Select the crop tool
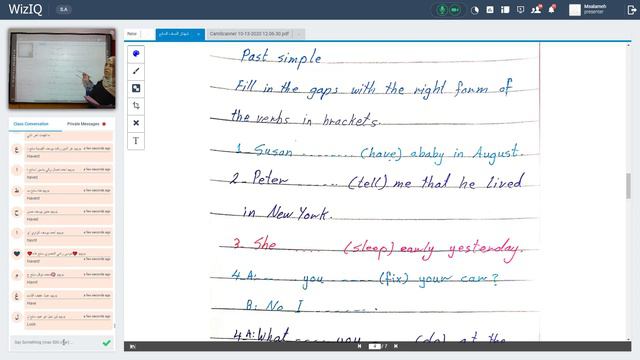 point(136,106)
